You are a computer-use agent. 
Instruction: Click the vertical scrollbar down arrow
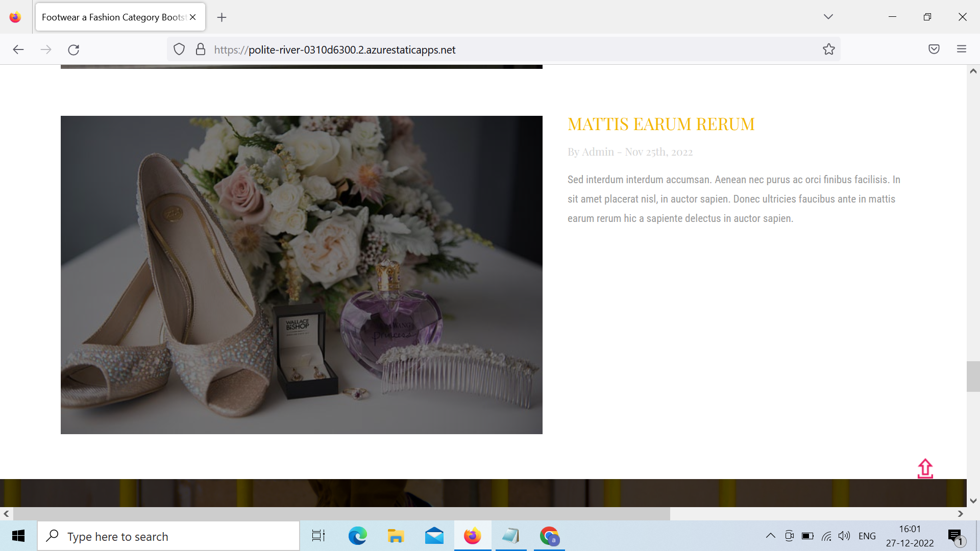[x=973, y=501]
